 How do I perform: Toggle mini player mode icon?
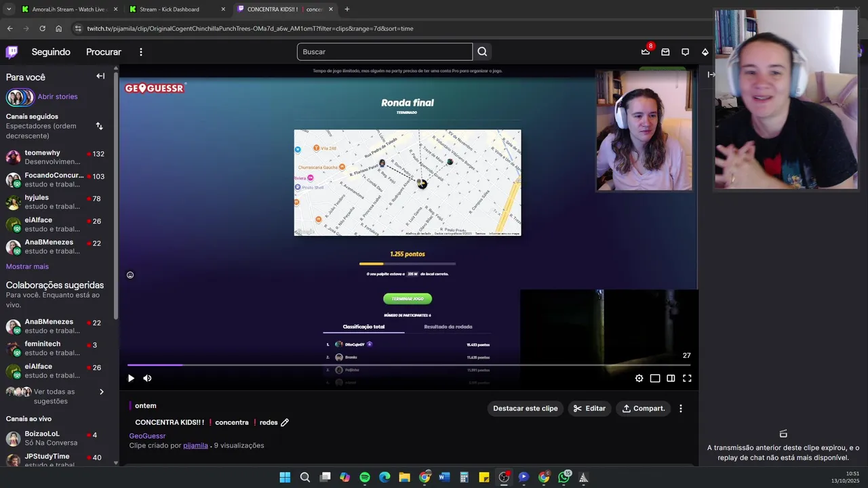(655, 378)
